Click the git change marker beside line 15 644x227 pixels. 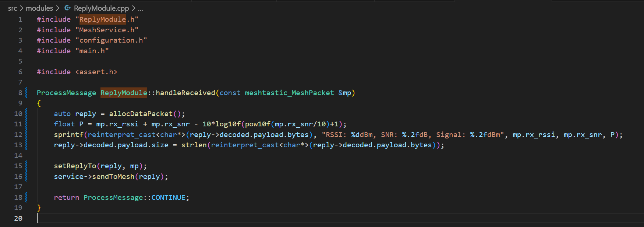tap(26, 166)
